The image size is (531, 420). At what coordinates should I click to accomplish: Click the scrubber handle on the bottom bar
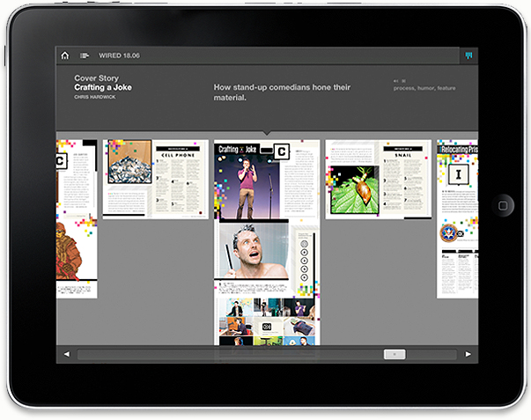tap(395, 354)
